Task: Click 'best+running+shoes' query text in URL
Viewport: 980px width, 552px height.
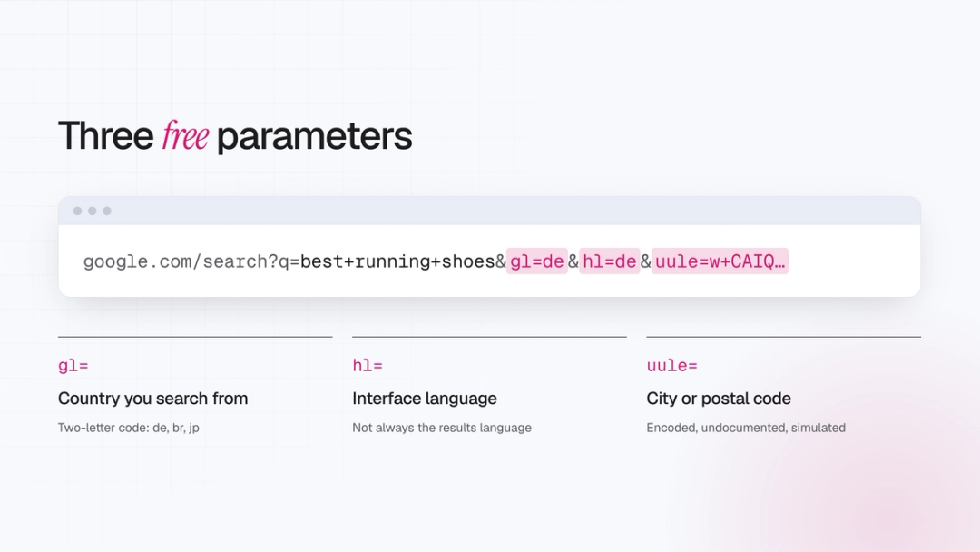Action: click(397, 261)
